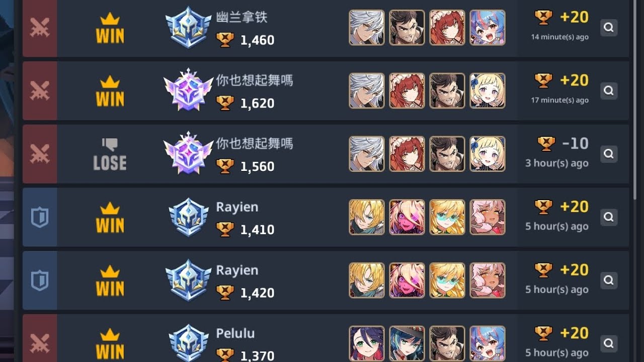The width and height of the screenshot is (644, 362).
Task: Click shield defense icon on Rayien 1,410 row
Action: pyautogui.click(x=40, y=217)
